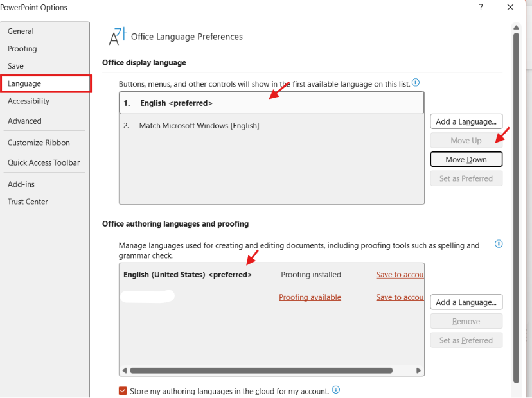Select English preferred display language row
The image size is (532, 398).
coord(271,103)
